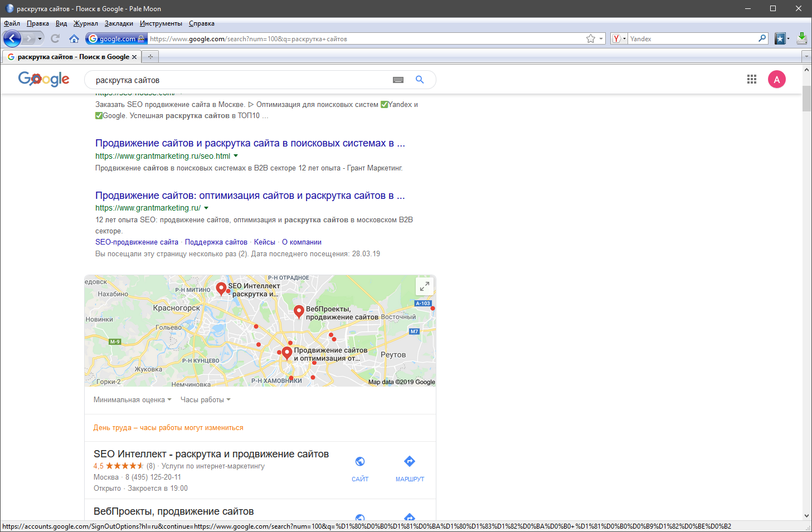Open the list all tabs dropdown
Image resolution: width=812 pixels, height=532 pixels.
(x=806, y=57)
